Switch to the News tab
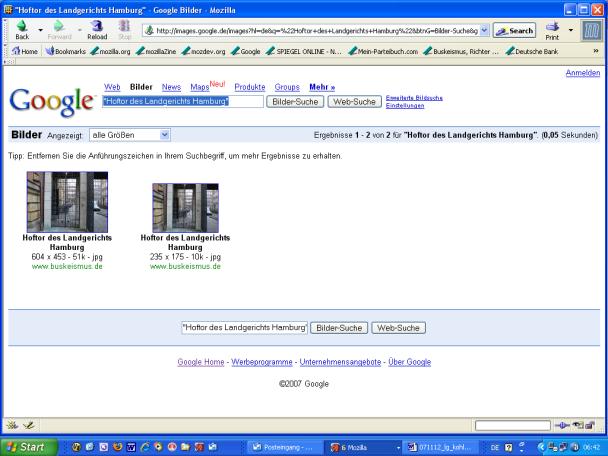The height and width of the screenshot is (456, 608). coord(171,87)
